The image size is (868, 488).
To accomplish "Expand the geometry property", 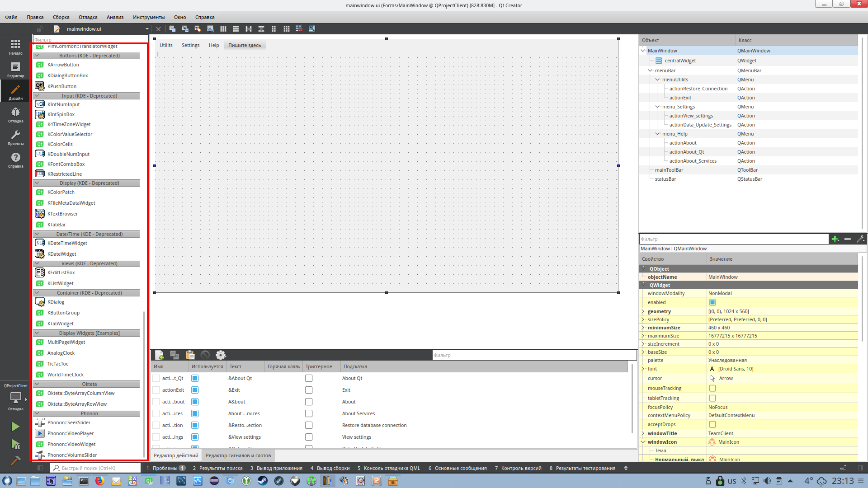I will 643,311.
